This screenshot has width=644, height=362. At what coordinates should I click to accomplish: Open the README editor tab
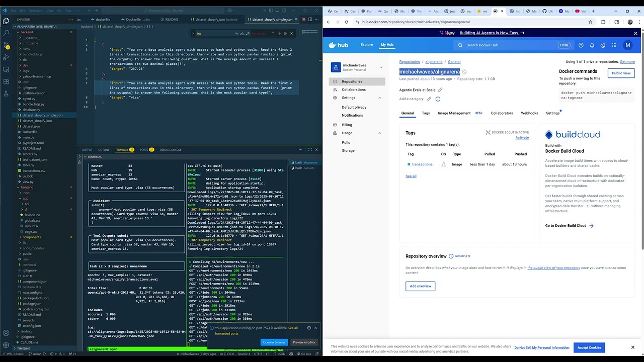click(172, 19)
